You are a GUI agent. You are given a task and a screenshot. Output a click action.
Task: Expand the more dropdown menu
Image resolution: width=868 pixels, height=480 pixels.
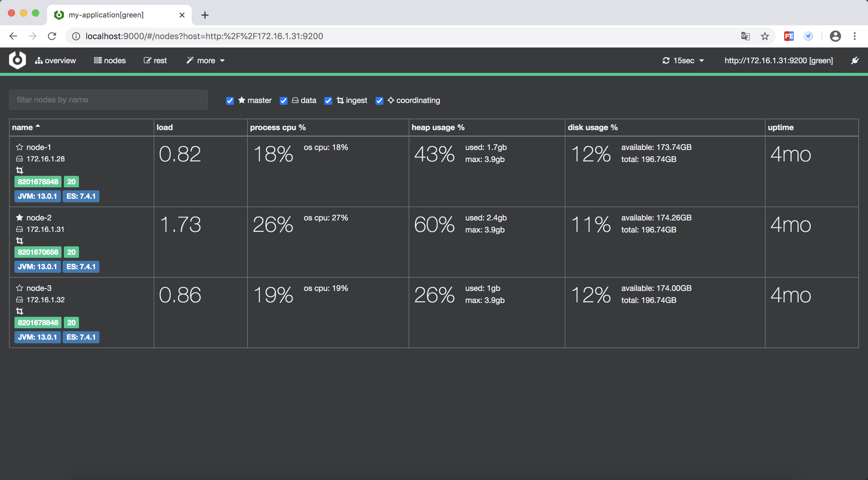coord(206,61)
